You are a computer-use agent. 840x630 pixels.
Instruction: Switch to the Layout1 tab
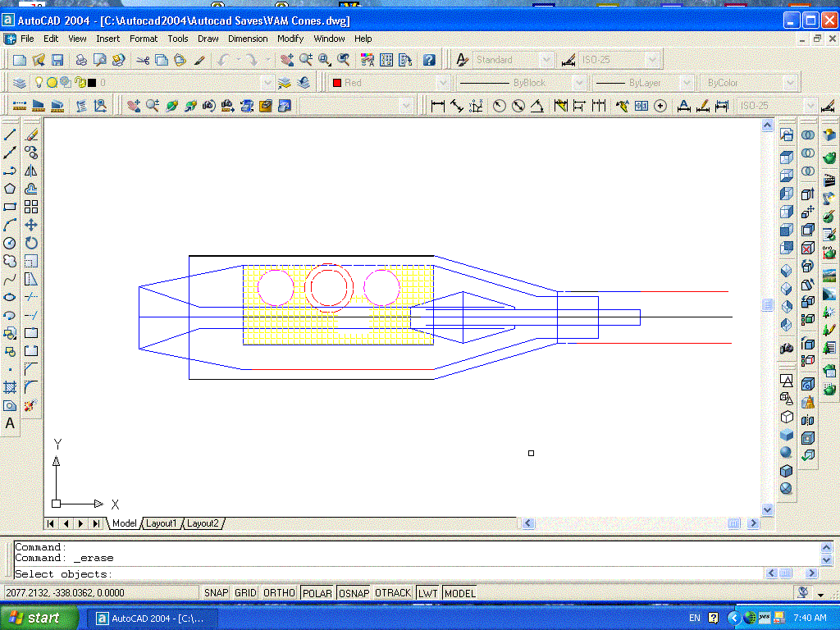(162, 523)
